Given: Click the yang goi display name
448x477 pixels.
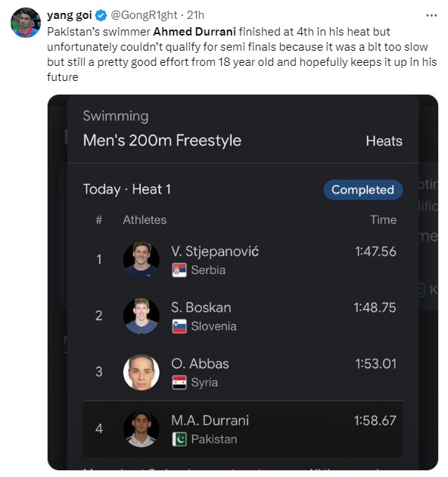Looking at the screenshot, I should [70, 15].
